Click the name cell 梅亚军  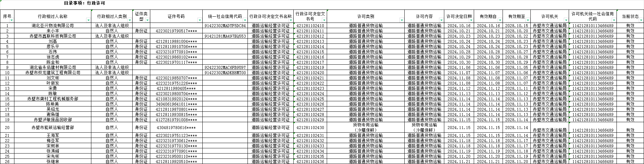(x=53, y=140)
